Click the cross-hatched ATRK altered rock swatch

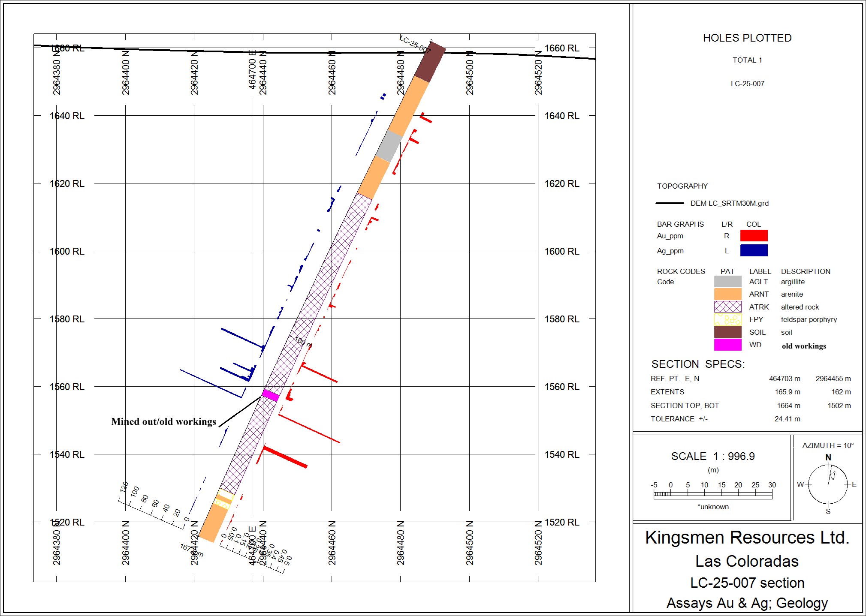pyautogui.click(x=727, y=307)
